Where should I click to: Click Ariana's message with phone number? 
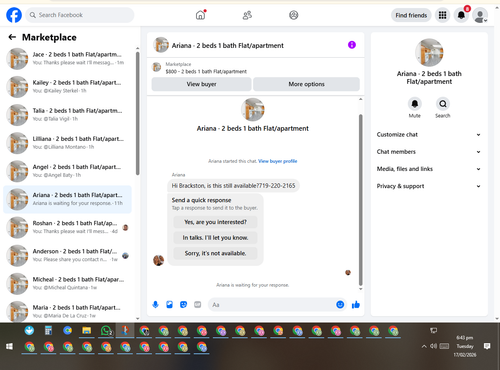click(x=233, y=186)
